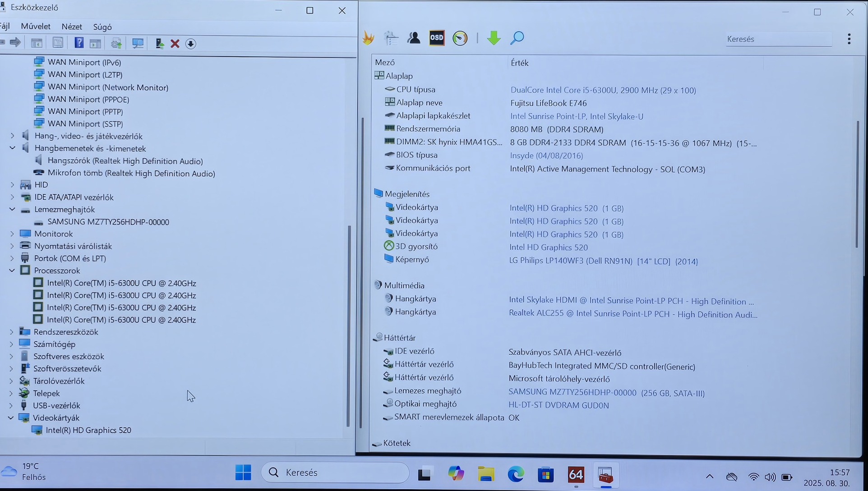This screenshot has width=868, height=491.
Task: Select SAMSUNG MZ7TY256HDHP-00000 disk in tree
Action: tap(108, 222)
